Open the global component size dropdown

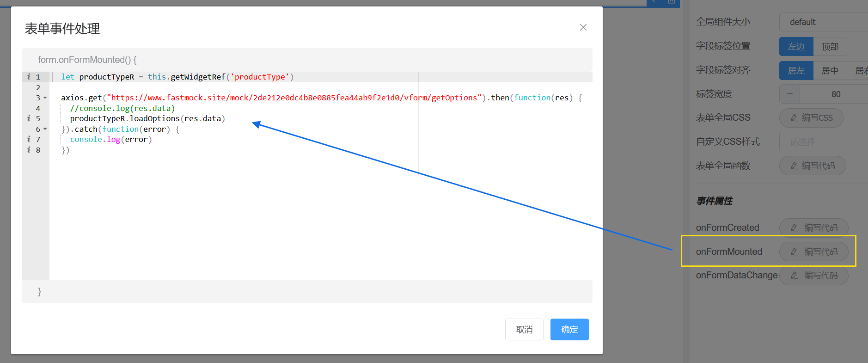(x=823, y=22)
